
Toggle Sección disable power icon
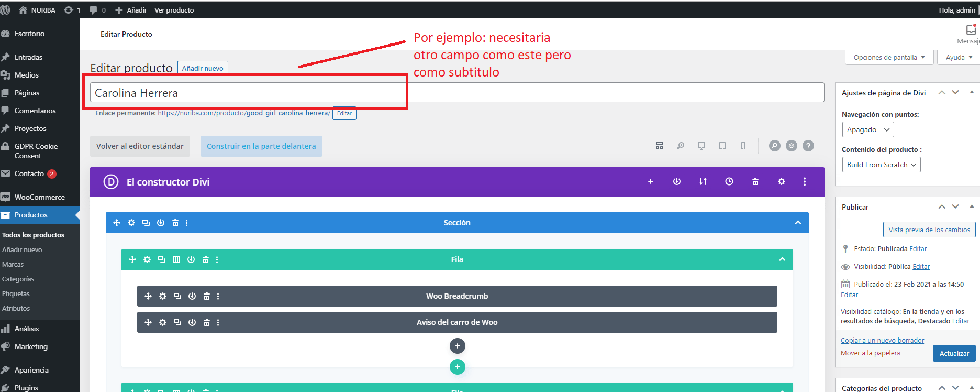coord(161,223)
